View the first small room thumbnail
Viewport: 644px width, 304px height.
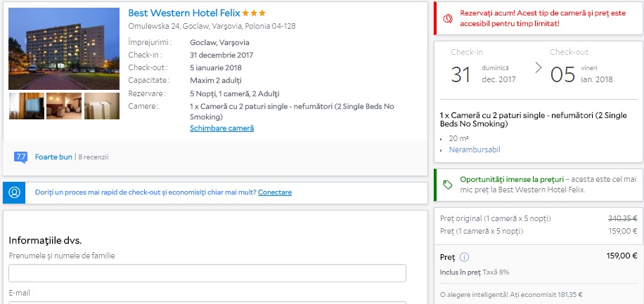[x=26, y=106]
